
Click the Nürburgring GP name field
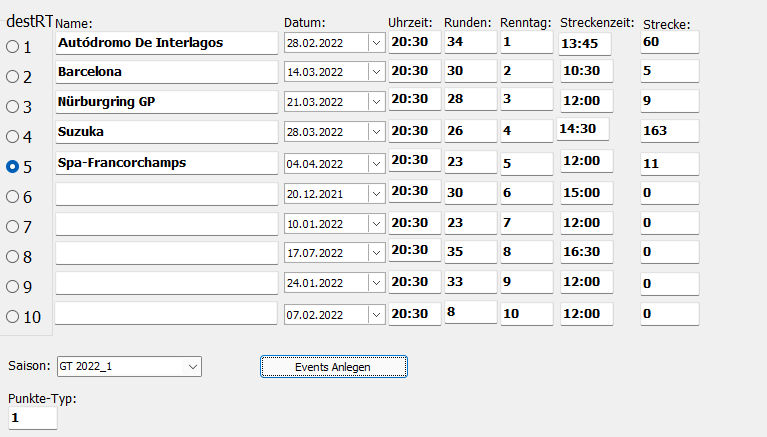[x=166, y=103]
